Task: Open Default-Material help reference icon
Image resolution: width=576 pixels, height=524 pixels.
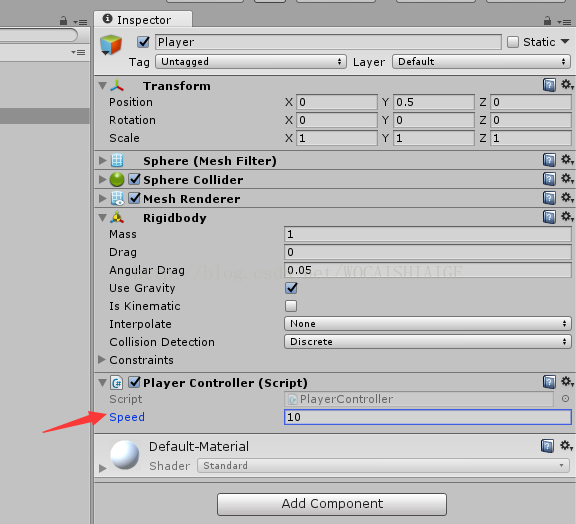Action: [x=547, y=446]
